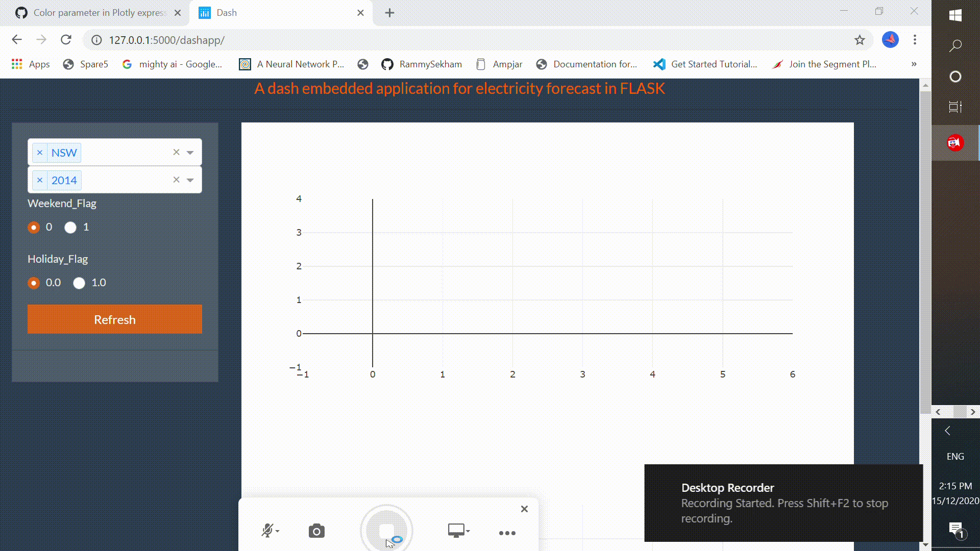Click the browser bookmark star icon
980x551 pixels.
point(860,40)
